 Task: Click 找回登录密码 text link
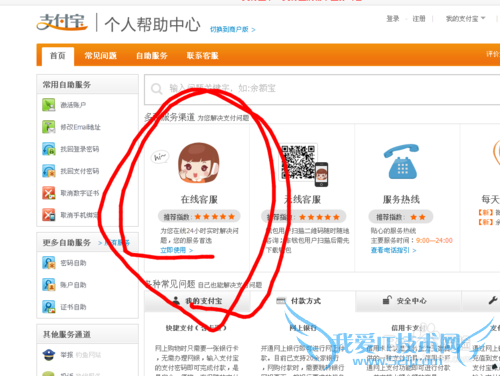tap(80, 149)
